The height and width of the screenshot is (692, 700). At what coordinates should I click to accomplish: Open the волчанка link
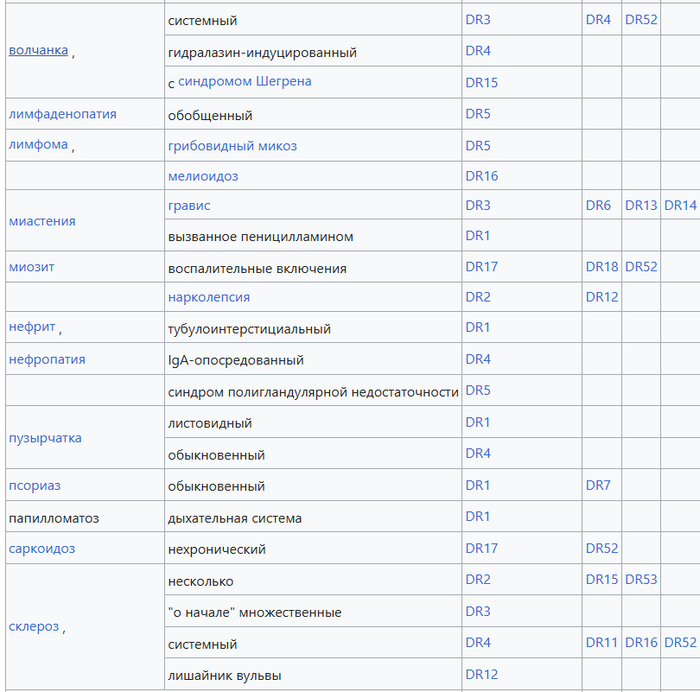[38, 50]
